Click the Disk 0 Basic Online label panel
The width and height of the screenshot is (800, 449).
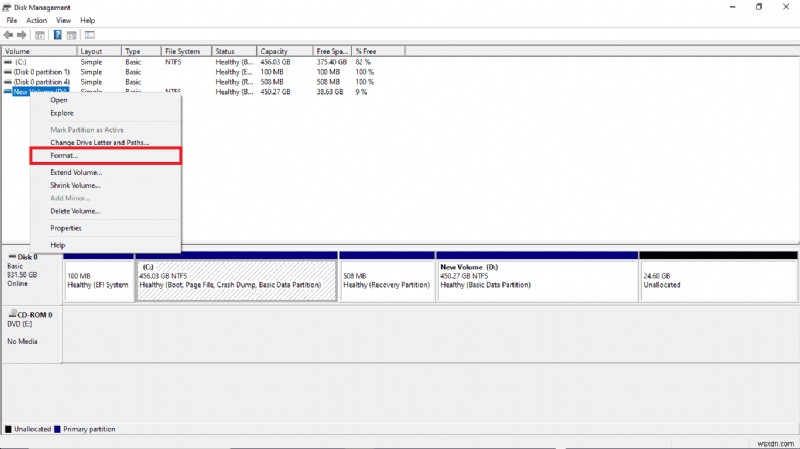pos(32,276)
